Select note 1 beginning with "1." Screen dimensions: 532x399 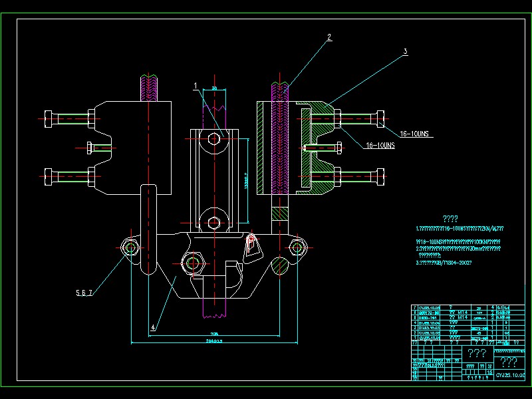(460, 229)
